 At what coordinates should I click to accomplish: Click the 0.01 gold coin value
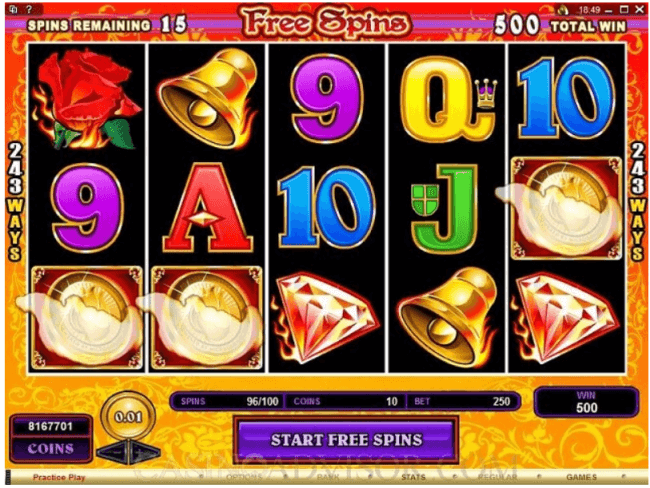pos(129,416)
